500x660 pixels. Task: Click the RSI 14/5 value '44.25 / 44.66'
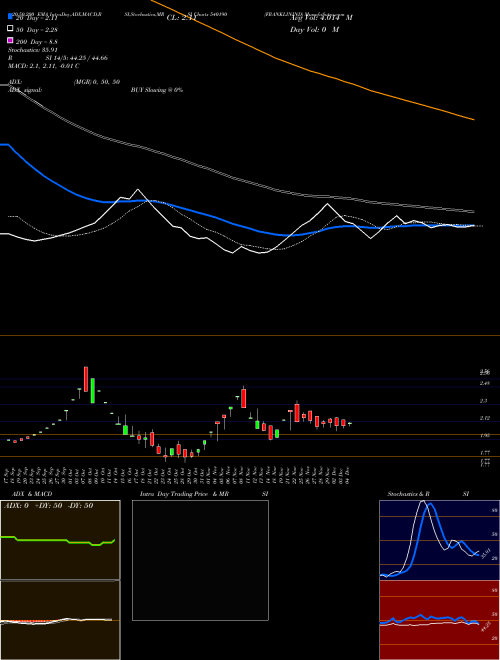(x=87, y=58)
